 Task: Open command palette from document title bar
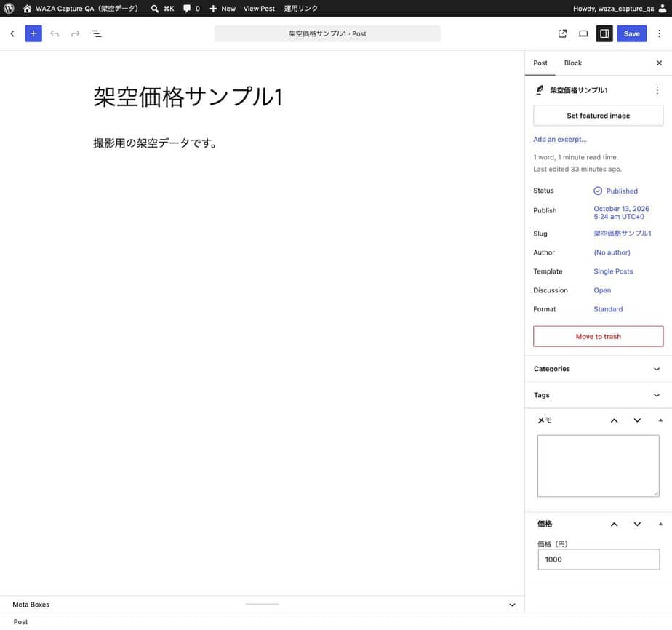327,33
